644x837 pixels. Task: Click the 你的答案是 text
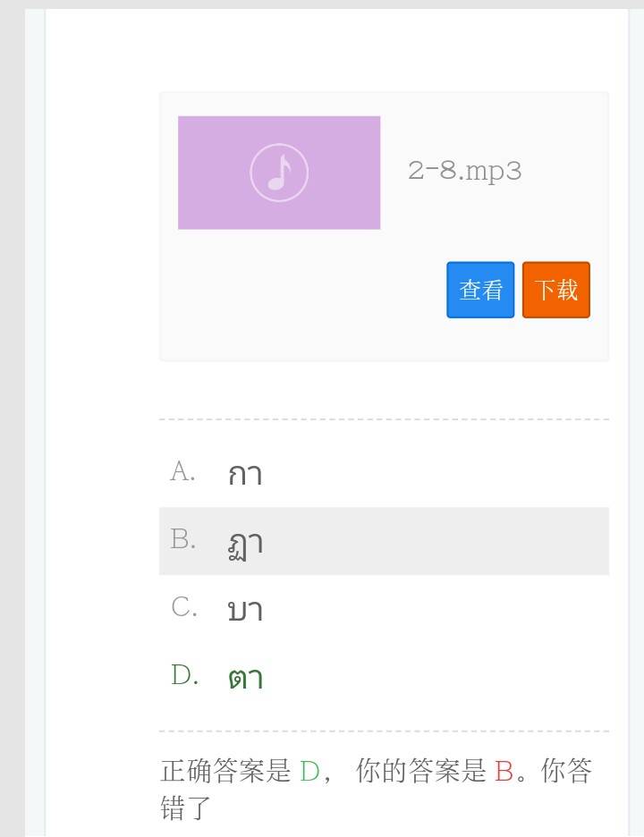420,771
